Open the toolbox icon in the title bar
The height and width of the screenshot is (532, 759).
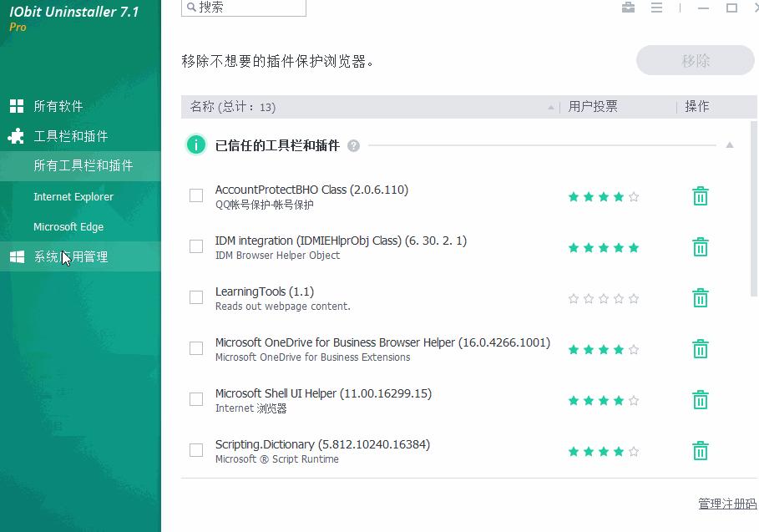coord(629,8)
